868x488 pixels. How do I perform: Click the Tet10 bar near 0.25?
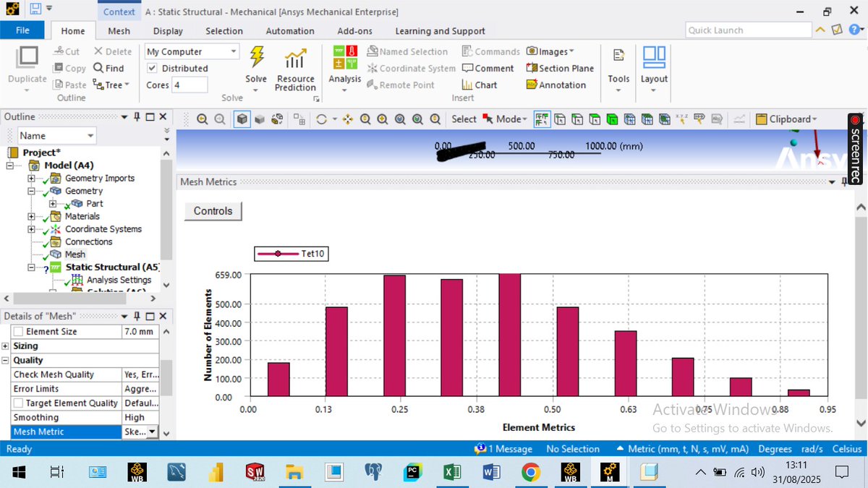pyautogui.click(x=394, y=335)
